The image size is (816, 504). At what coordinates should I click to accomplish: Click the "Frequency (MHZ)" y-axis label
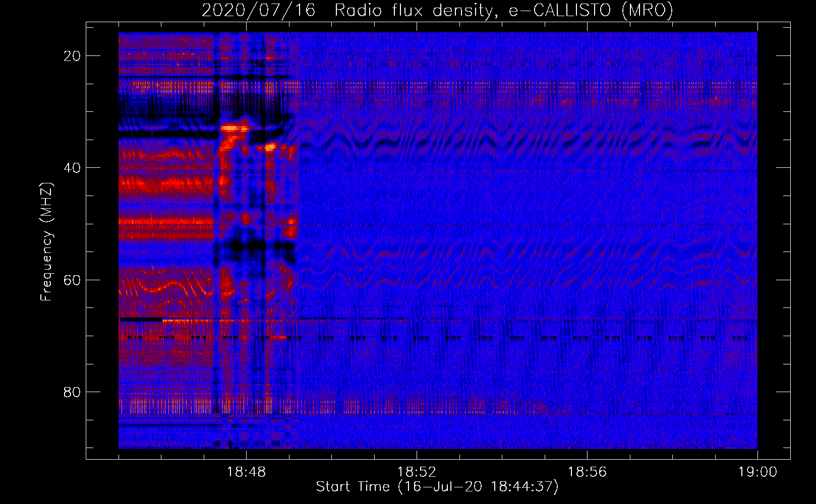pyautogui.click(x=46, y=241)
